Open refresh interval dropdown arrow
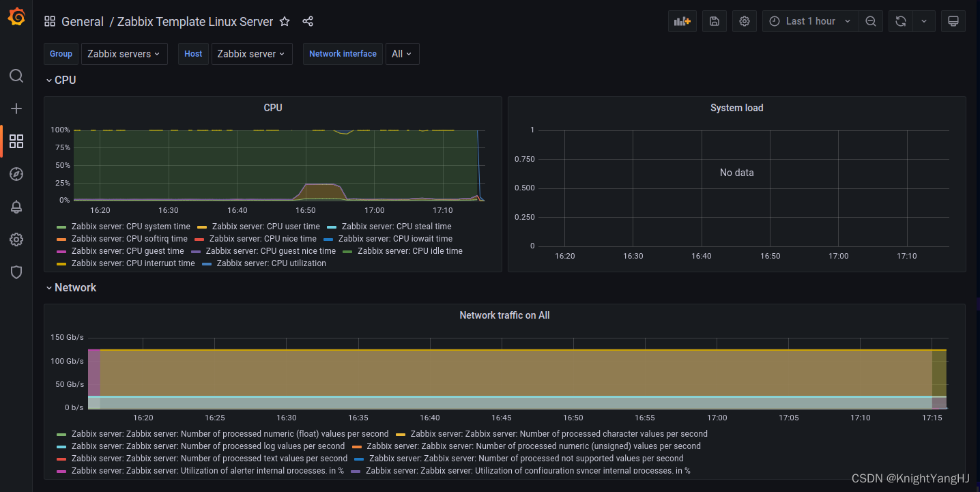Viewport: 980px width, 492px height. 924,21
